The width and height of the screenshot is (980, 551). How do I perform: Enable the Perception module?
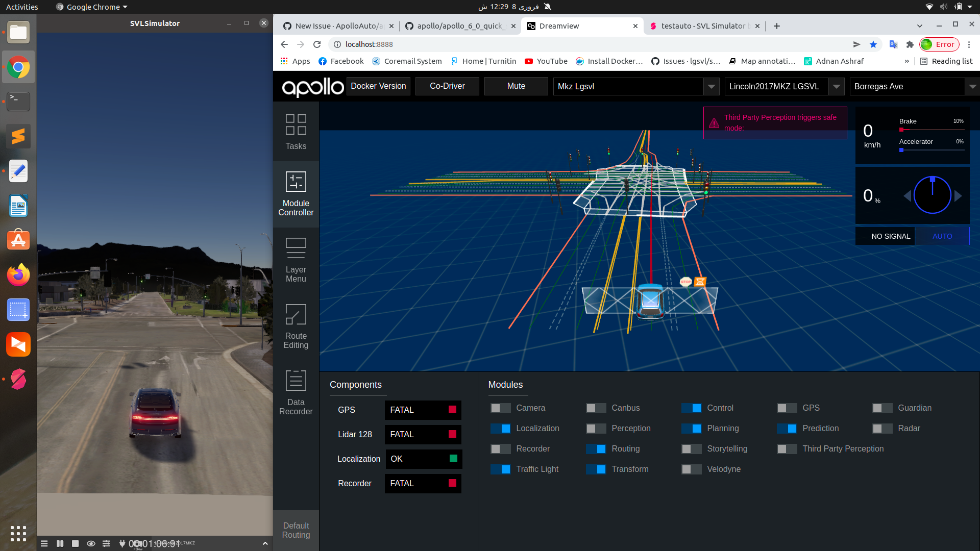596,429
